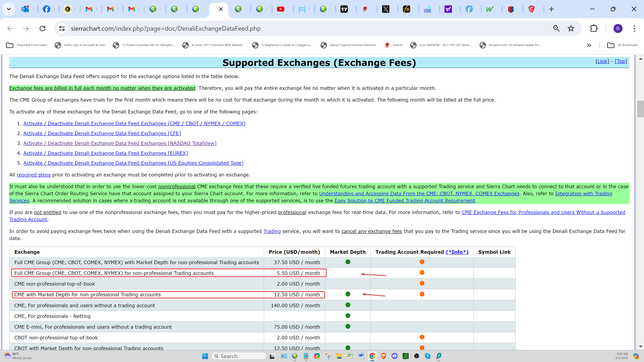
Task: Open site information icon beside URL
Action: pos(62,28)
